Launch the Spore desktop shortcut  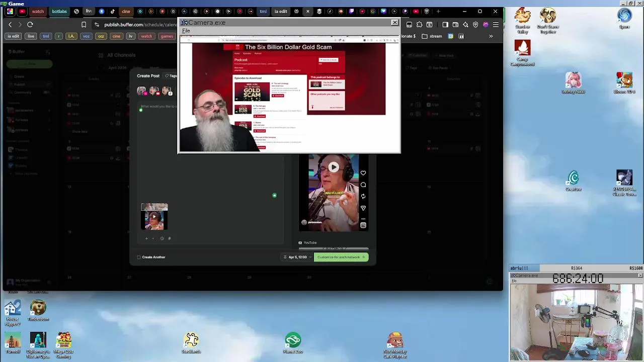click(x=624, y=18)
